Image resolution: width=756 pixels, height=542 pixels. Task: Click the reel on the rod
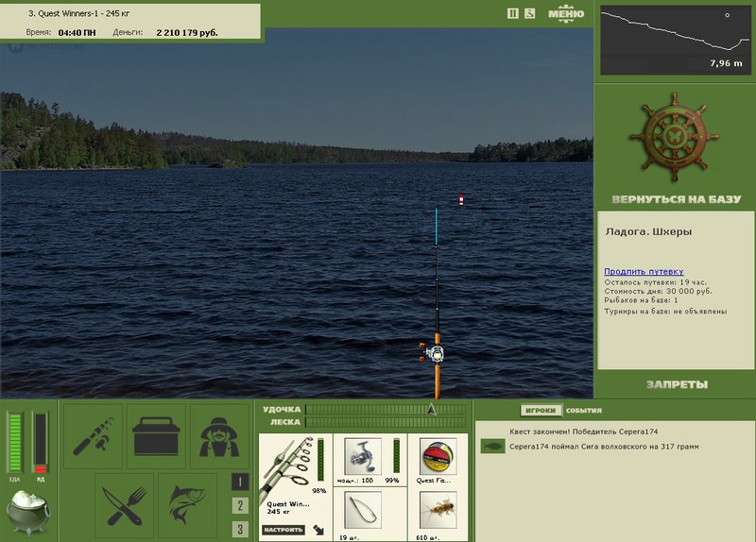pyautogui.click(x=434, y=353)
